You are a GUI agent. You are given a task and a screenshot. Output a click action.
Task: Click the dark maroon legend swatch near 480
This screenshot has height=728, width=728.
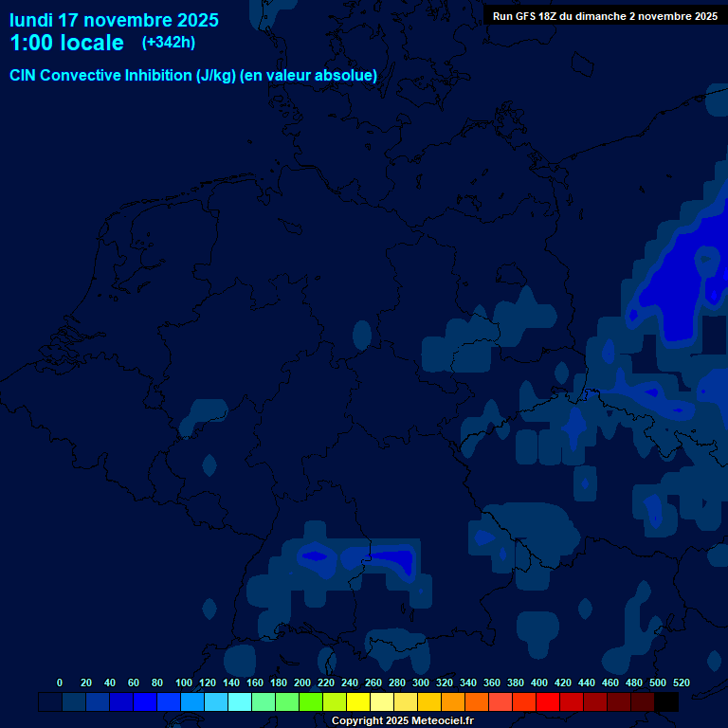643,702
